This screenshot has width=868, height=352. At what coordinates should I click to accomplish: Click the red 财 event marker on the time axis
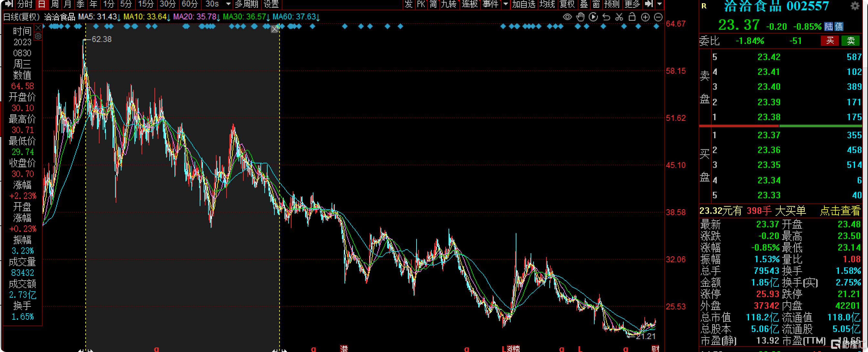pyautogui.click(x=655, y=349)
